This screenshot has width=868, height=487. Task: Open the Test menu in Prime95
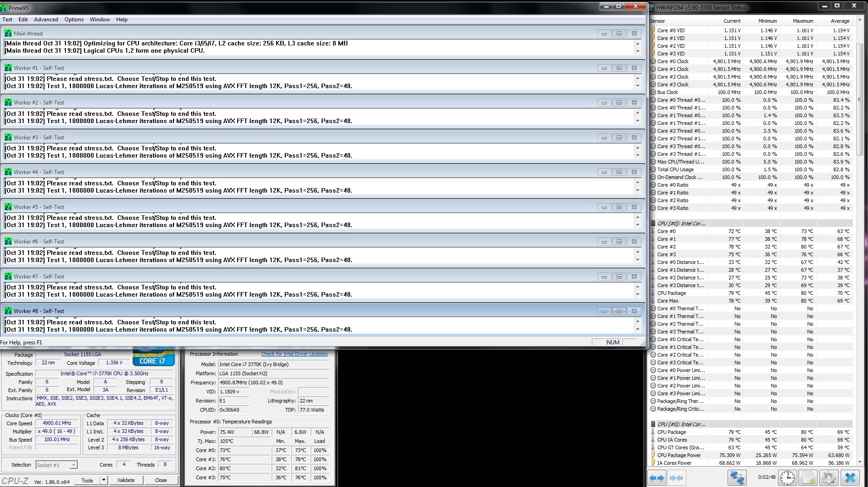[7, 20]
